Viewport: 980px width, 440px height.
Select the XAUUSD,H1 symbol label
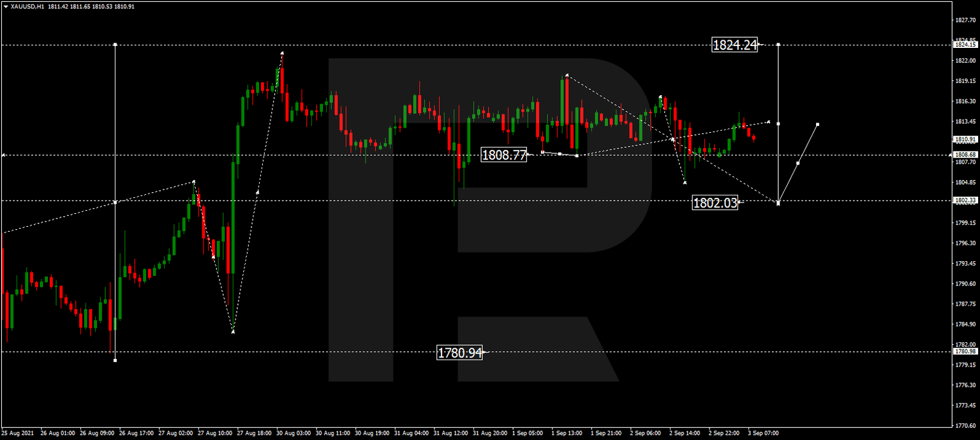click(29, 6)
